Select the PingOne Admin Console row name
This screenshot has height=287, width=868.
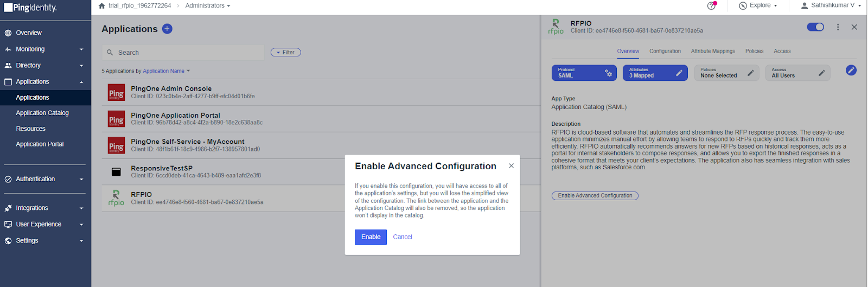171,88
